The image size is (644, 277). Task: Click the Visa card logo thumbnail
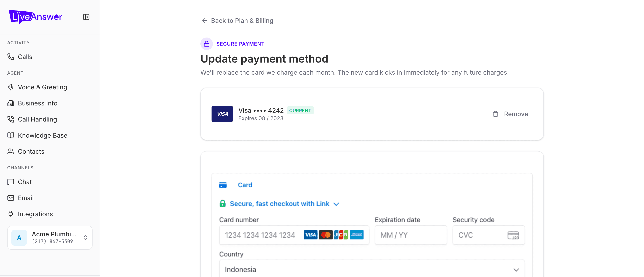pos(222,114)
